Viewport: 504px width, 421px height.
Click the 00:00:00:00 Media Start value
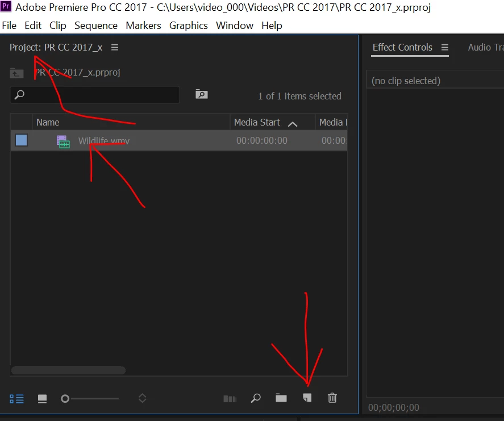[x=261, y=140]
